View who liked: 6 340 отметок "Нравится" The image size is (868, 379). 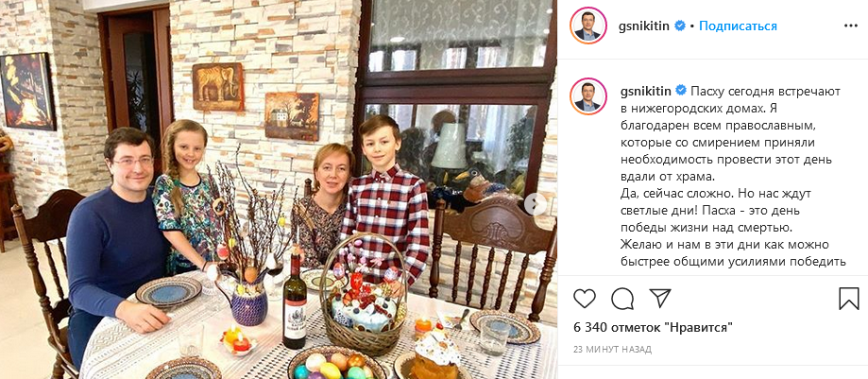[x=654, y=327]
